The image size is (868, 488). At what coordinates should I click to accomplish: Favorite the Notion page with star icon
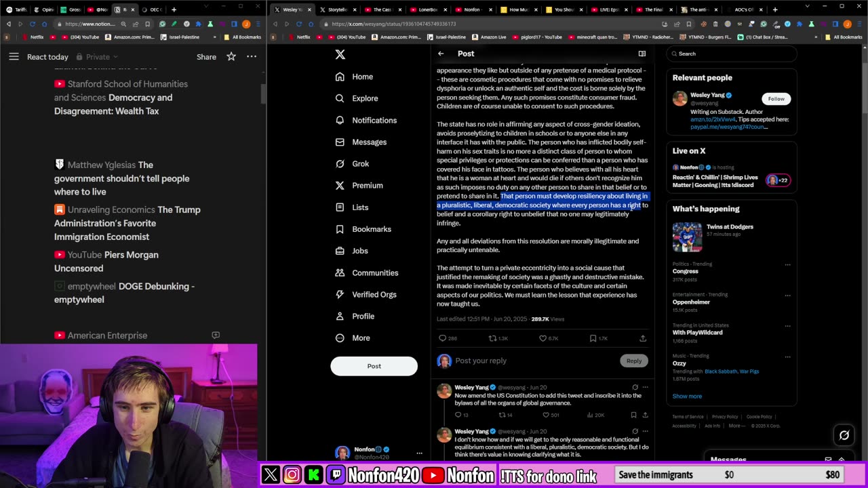coord(231,57)
